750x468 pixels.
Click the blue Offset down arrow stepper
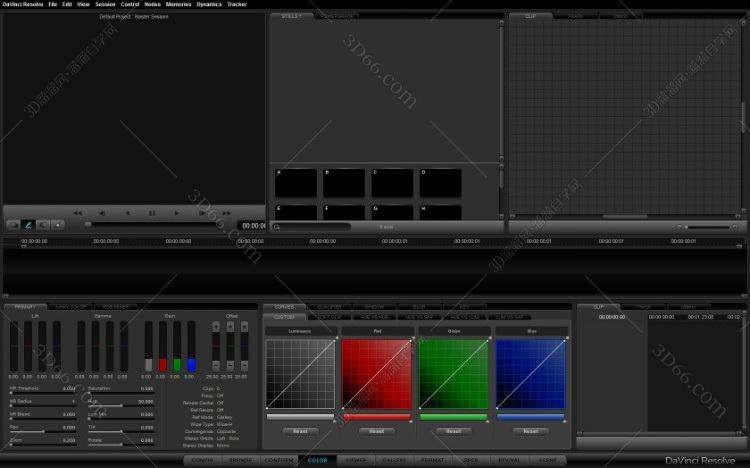coord(244,366)
